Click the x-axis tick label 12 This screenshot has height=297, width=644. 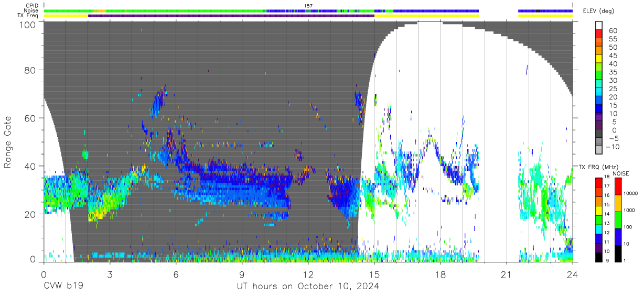click(308, 274)
